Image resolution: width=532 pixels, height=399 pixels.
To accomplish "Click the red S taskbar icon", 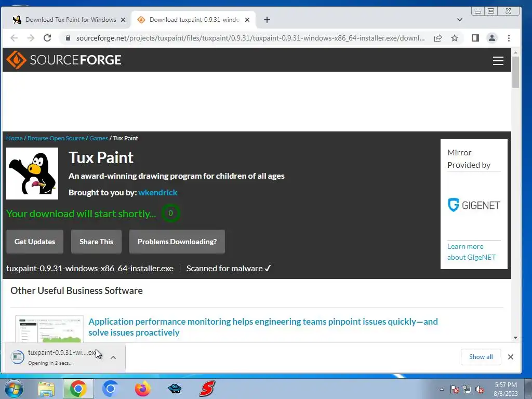I will pyautogui.click(x=207, y=389).
